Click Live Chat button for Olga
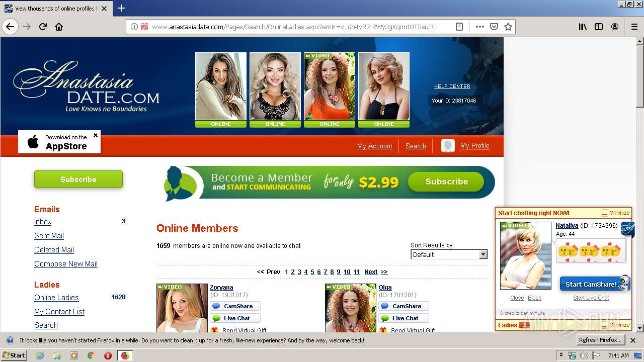 coord(404,318)
